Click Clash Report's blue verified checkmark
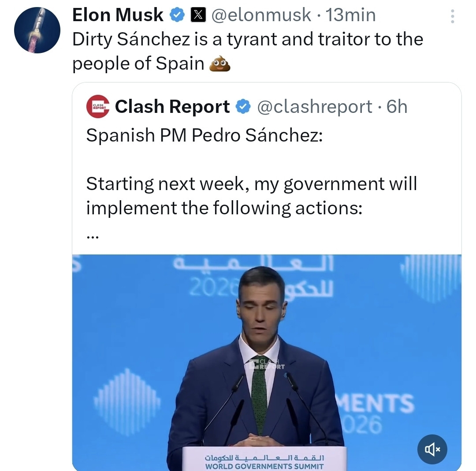Screen dimensions: 476x471 click(x=243, y=106)
